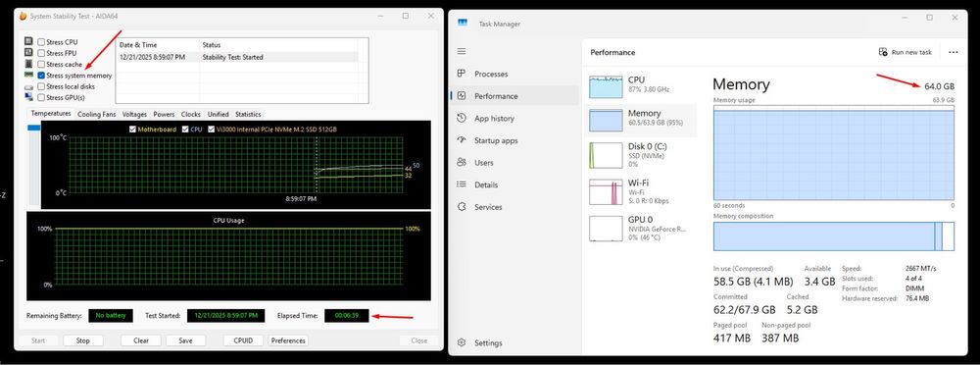The image size is (980, 365).
Task: Click the Status column header in log
Action: click(278, 45)
